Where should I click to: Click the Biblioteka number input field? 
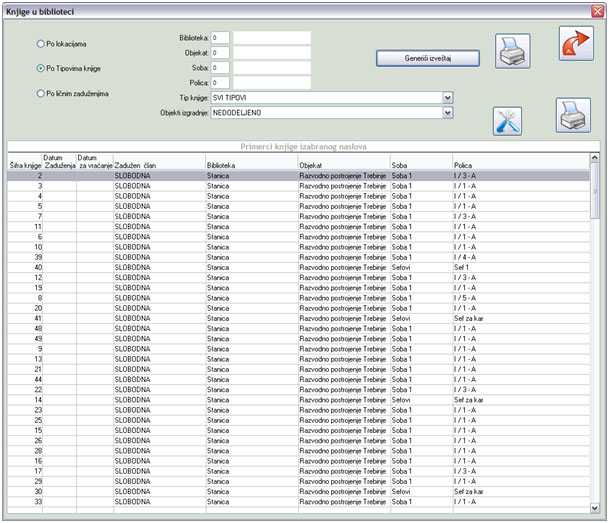pyautogui.click(x=220, y=37)
